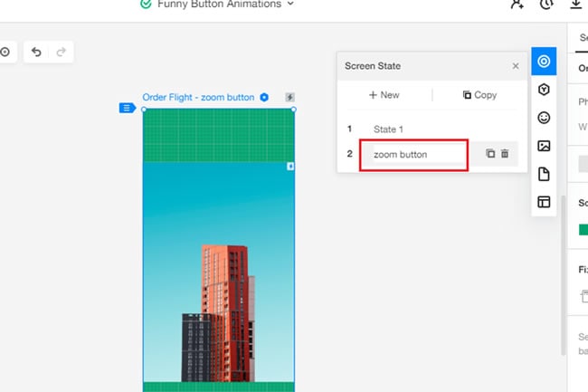
Task: Click Copy in Screen State panel
Action: 479,95
